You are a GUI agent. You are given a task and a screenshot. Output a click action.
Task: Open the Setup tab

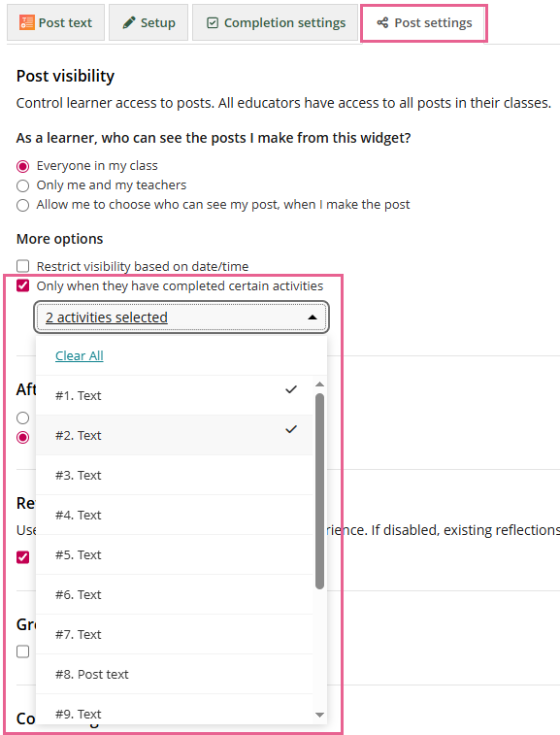(148, 22)
